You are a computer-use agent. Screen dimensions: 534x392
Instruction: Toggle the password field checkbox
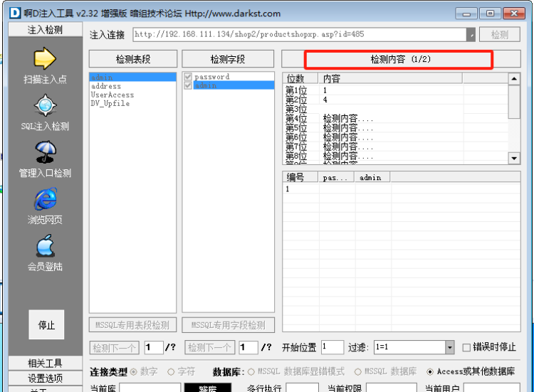pos(188,77)
